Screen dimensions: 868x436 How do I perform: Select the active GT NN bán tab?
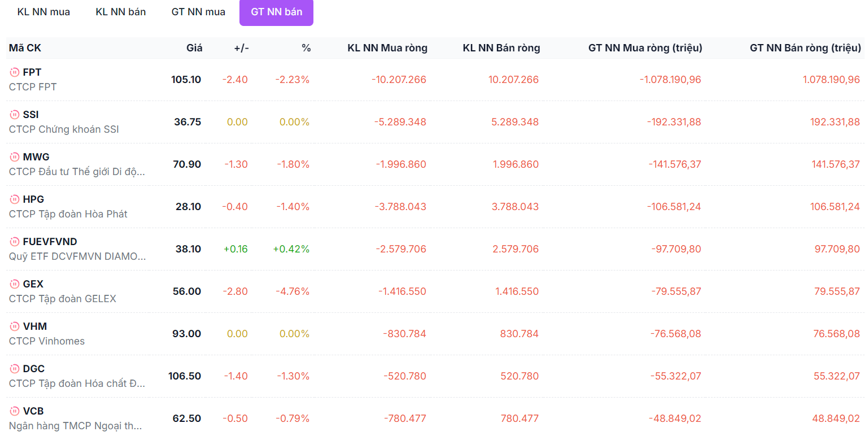click(x=276, y=12)
